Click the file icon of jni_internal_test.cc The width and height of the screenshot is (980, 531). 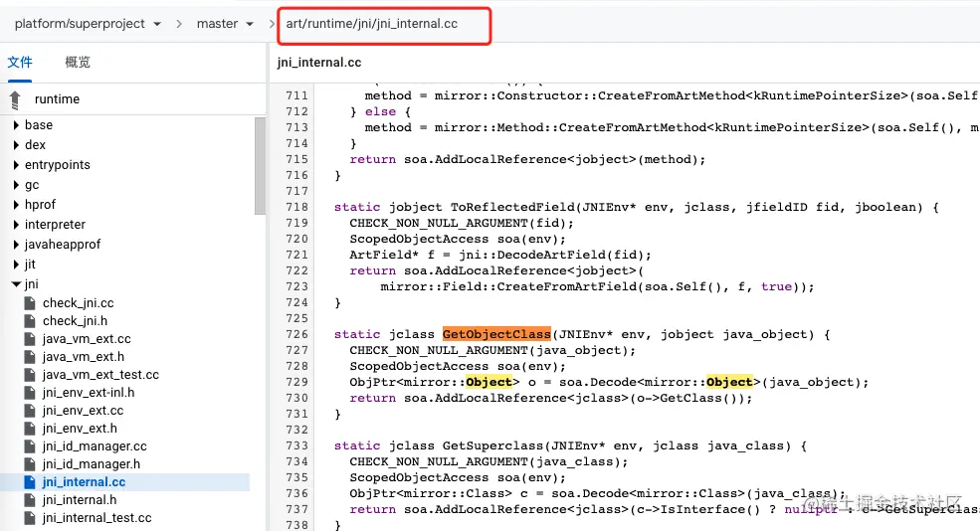pos(30,518)
